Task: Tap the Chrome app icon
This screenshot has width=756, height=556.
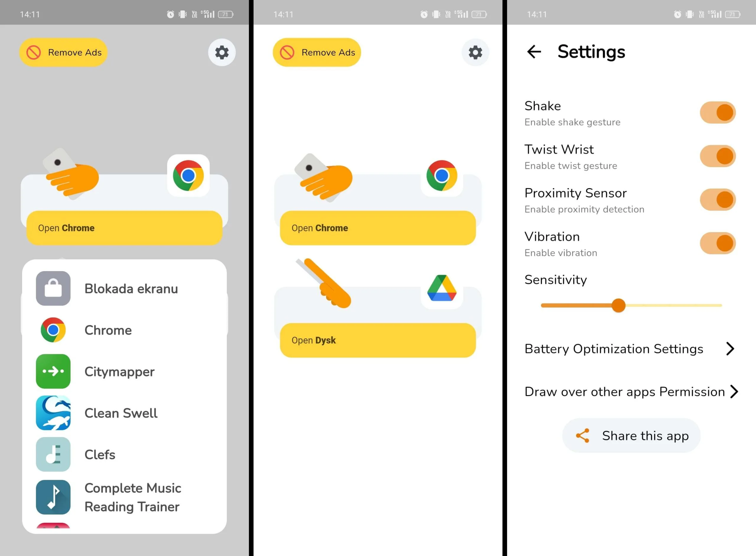Action: (54, 330)
